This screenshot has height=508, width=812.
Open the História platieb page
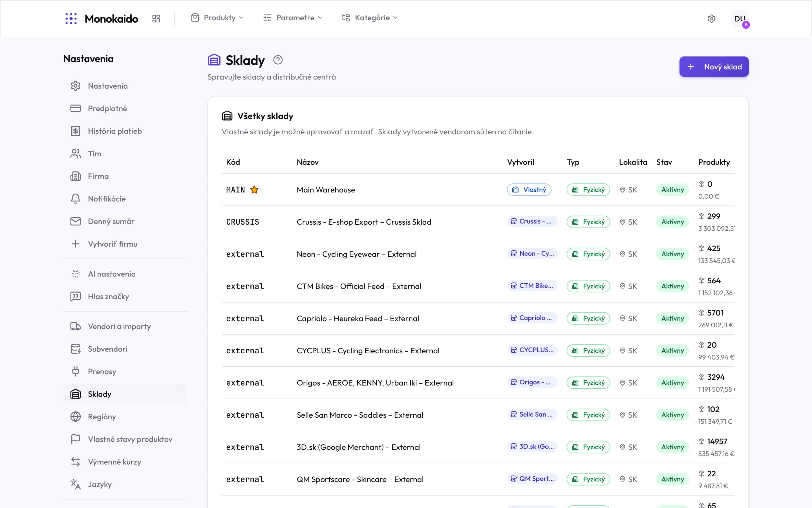coord(125,131)
